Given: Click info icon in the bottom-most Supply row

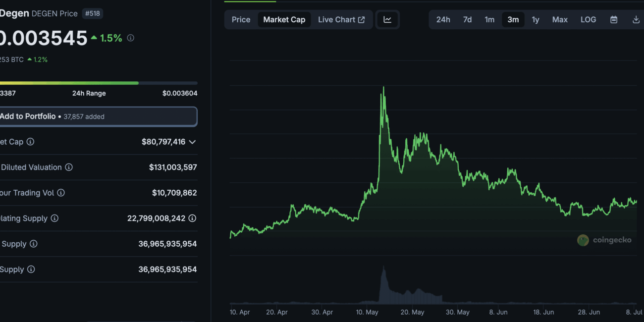Looking at the screenshot, I should [x=31, y=269].
